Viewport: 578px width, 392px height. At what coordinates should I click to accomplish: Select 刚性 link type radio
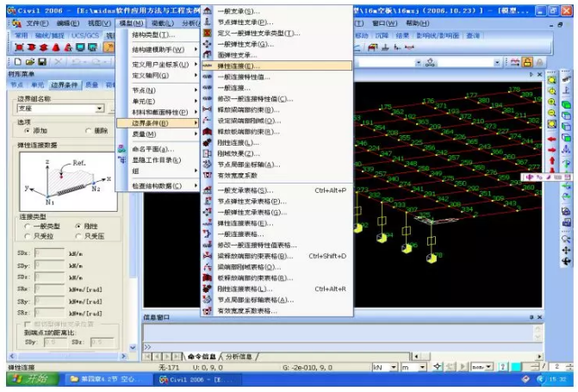click(78, 226)
